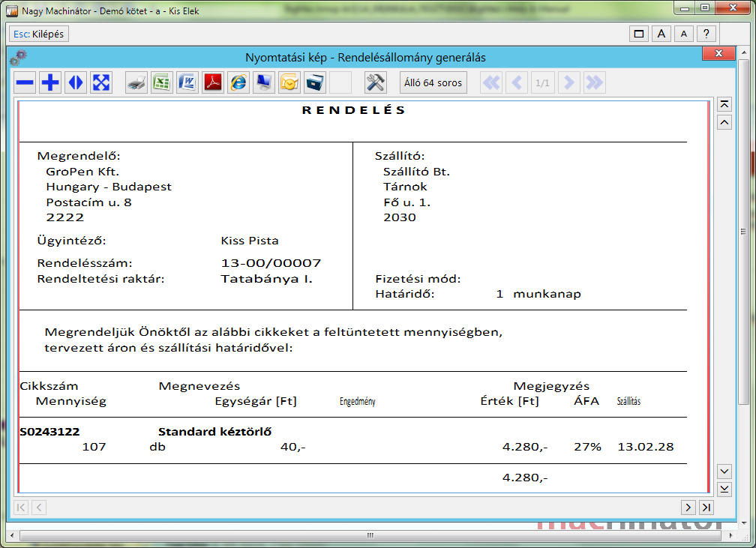Export the order to Excel
Viewport: 756px width, 548px height.
pos(161,82)
